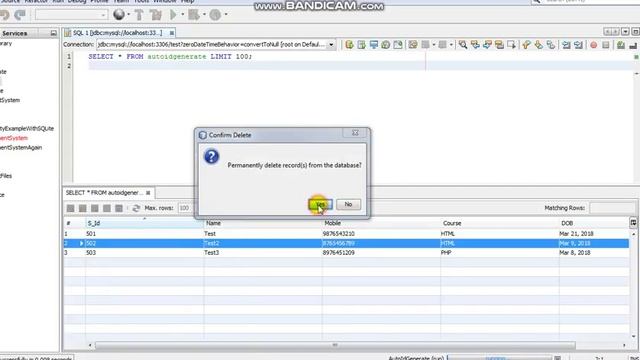Click the Build Project hammer icon
Viewport: 640px width, 360px height.
tap(139, 15)
